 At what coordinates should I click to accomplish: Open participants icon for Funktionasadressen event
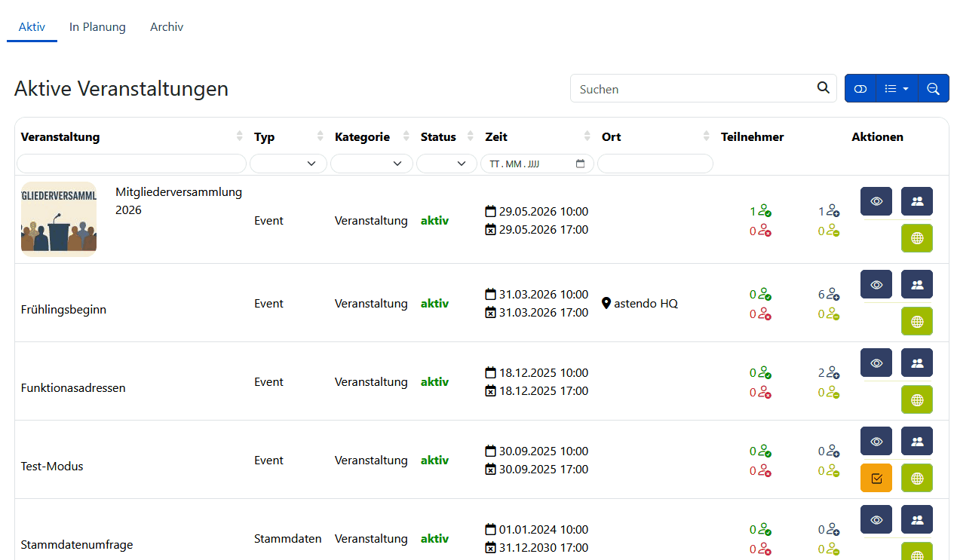click(916, 363)
